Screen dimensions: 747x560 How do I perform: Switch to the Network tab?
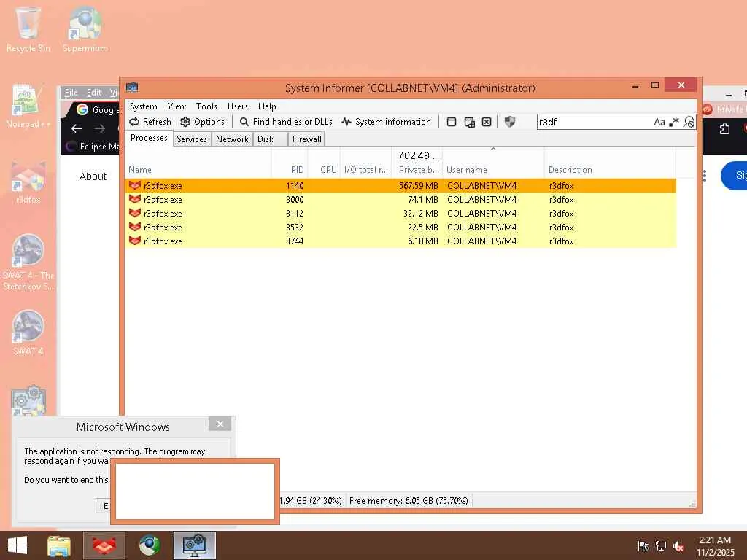[232, 139]
